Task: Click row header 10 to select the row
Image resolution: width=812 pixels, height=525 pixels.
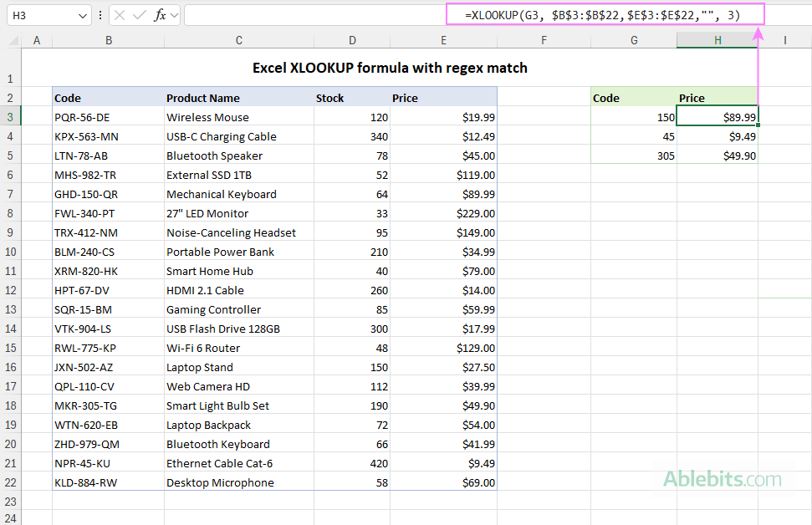Action: click(13, 252)
